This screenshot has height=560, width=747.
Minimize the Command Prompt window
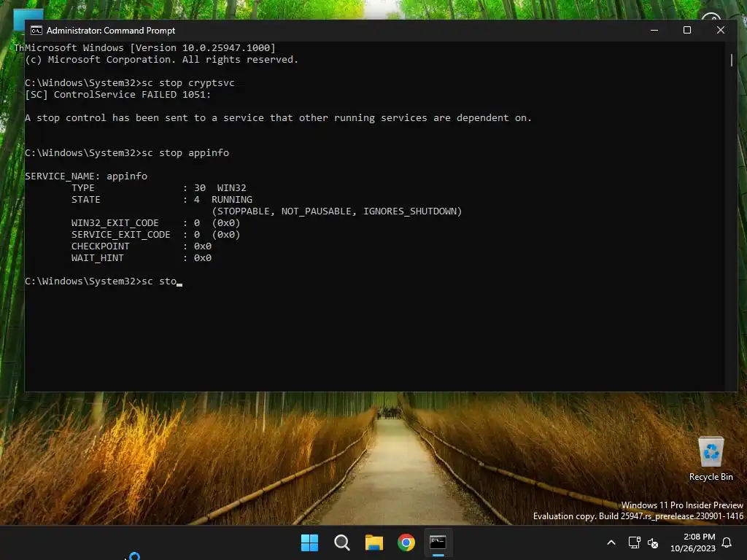pos(654,30)
